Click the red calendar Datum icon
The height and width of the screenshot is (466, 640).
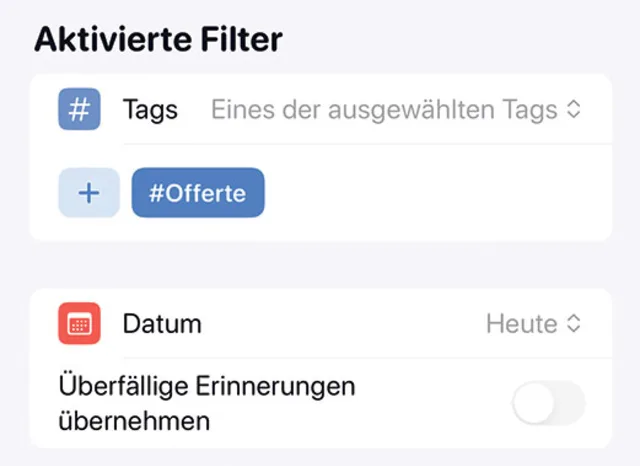coord(79,323)
